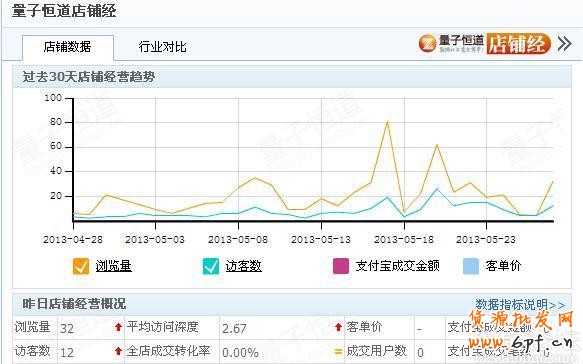This screenshot has width=583, height=364.
Task: Open the 访客数 legend link
Action: tap(244, 266)
